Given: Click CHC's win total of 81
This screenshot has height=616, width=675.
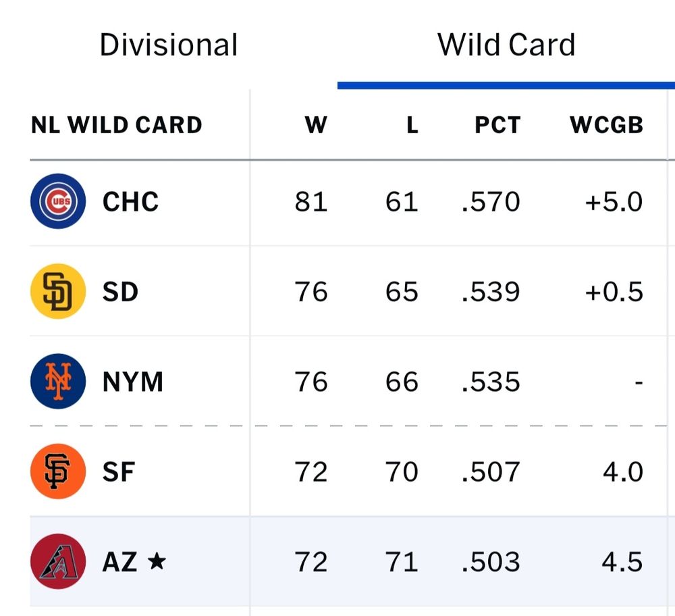Looking at the screenshot, I should (310, 201).
